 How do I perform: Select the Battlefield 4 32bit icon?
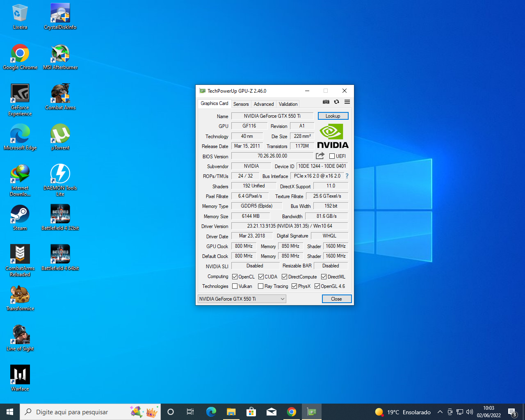tap(60, 217)
